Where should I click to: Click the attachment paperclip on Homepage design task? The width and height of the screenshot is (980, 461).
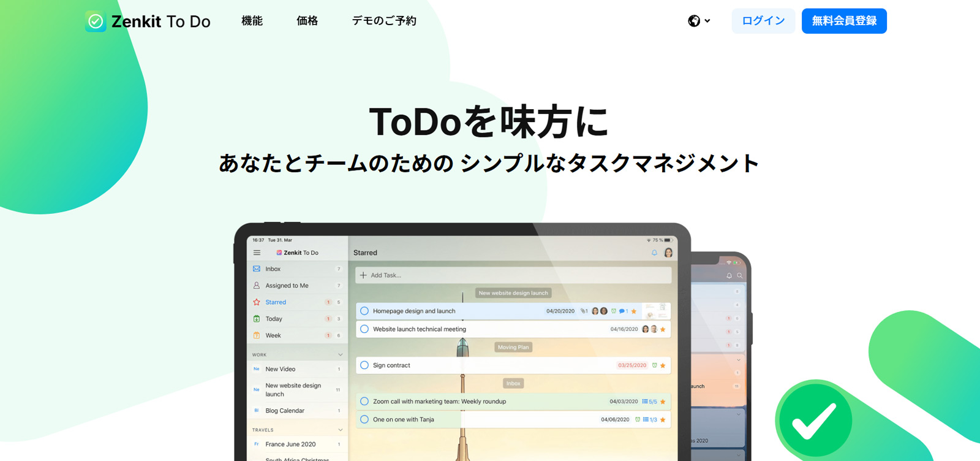(x=584, y=311)
